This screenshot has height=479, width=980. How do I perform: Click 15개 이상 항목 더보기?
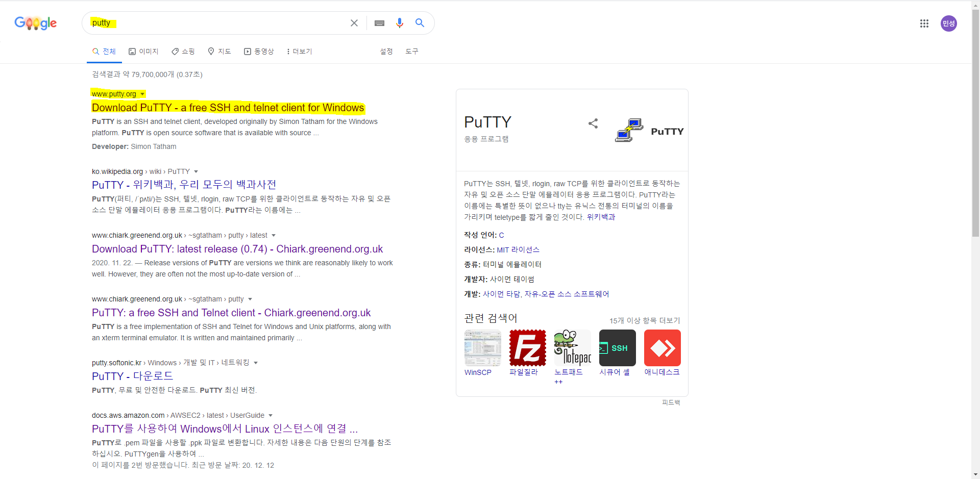click(645, 320)
